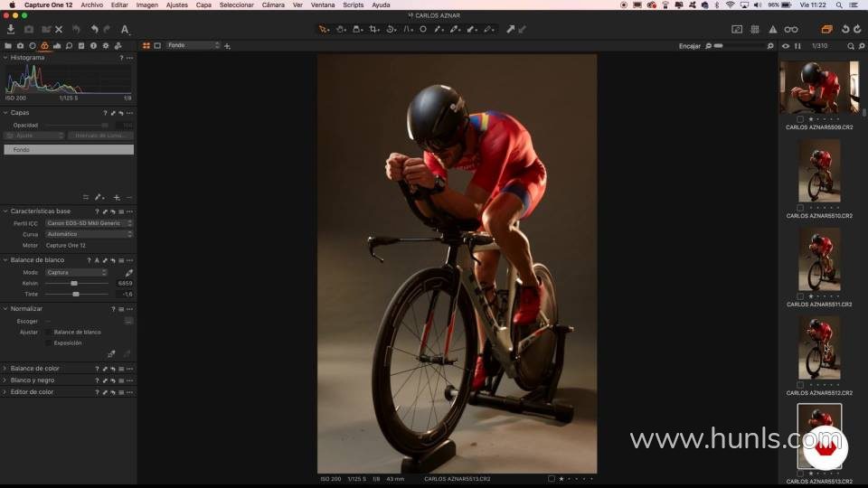Image resolution: width=868 pixels, height=488 pixels.
Task: Click the Encajar fit label
Action: click(x=690, y=46)
